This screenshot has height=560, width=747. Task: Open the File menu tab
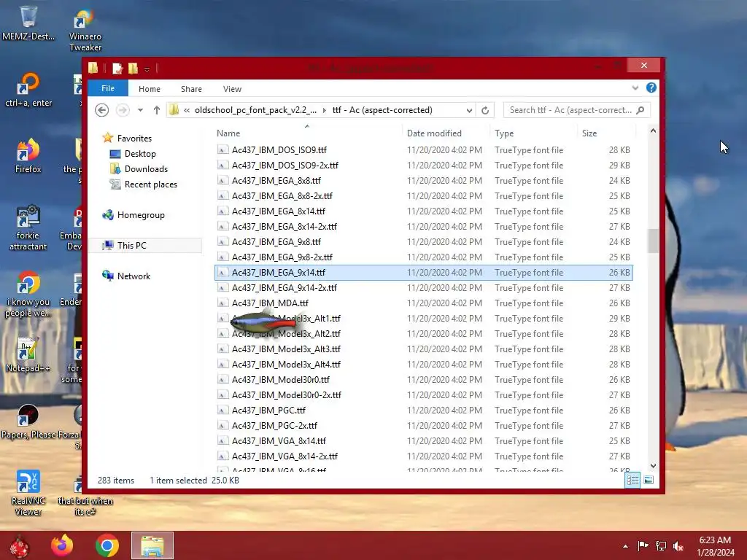108,88
